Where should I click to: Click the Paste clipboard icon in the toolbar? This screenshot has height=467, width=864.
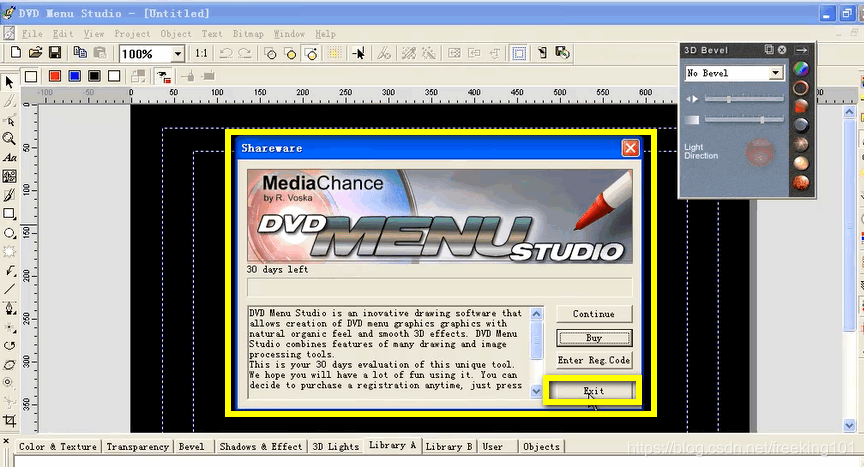100,53
